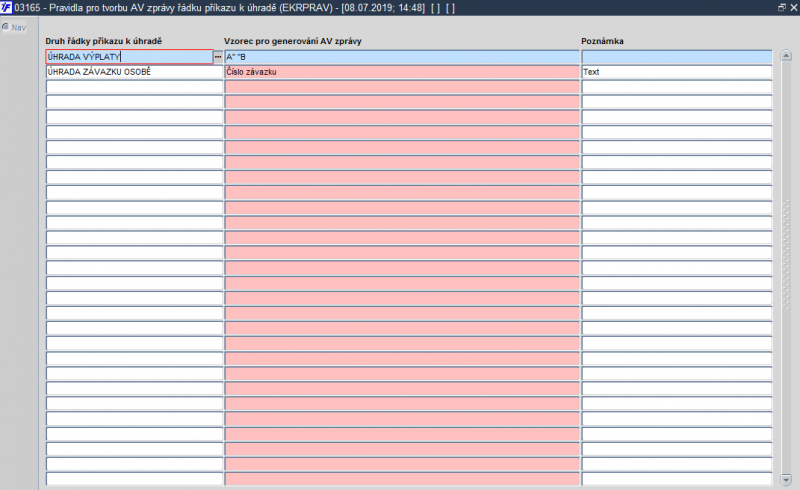Viewport: 800px width, 490px height.
Task: Open the Nav panel button
Action: coord(14,27)
